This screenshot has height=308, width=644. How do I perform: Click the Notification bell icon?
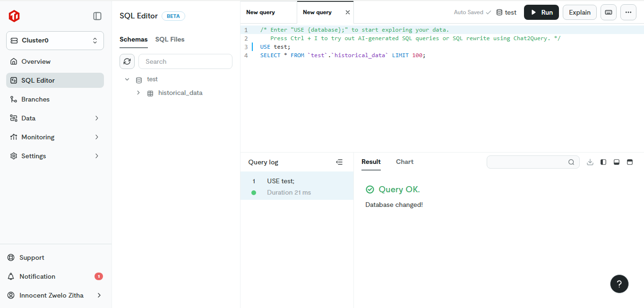pyautogui.click(x=11, y=276)
